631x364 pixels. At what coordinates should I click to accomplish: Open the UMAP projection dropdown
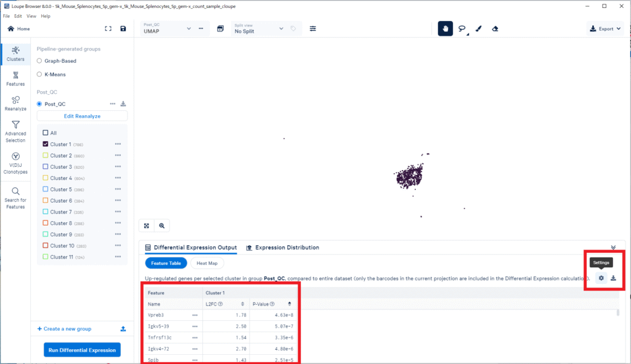point(168,28)
